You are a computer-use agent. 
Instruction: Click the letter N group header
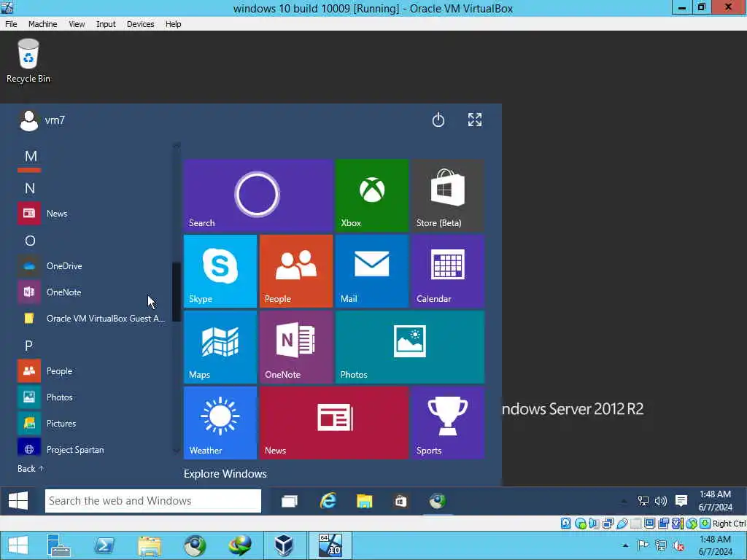pyautogui.click(x=30, y=189)
